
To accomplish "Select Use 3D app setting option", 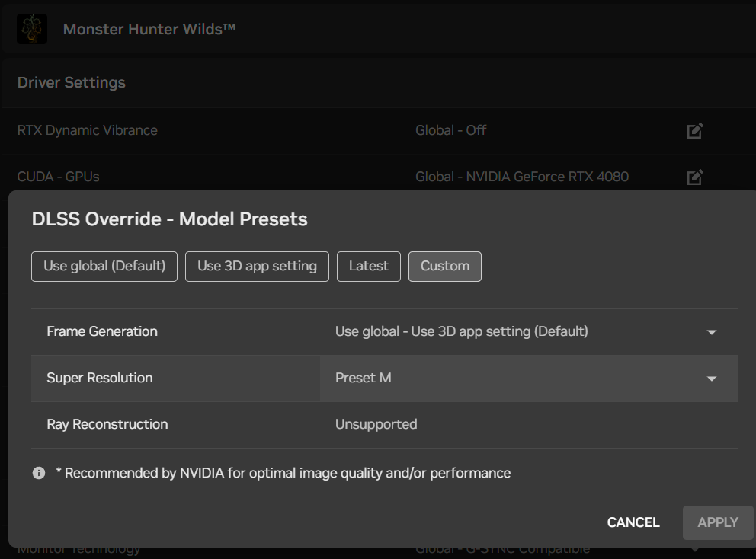I will [x=257, y=267].
